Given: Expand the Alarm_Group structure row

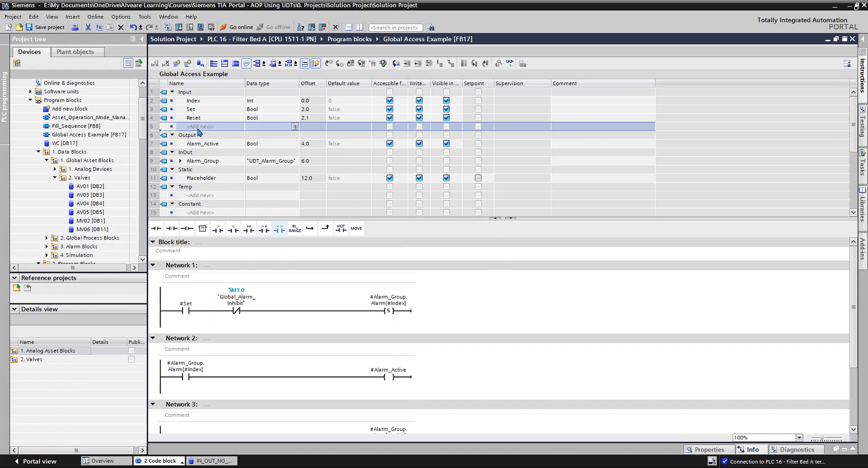Looking at the screenshot, I should 180,161.
